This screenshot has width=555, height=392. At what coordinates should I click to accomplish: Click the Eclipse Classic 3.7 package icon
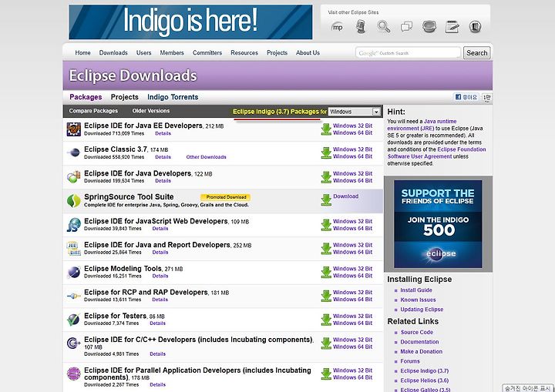(74, 152)
